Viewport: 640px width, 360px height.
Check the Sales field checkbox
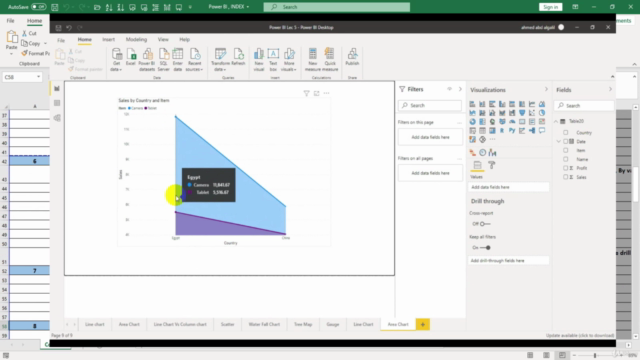(566, 177)
